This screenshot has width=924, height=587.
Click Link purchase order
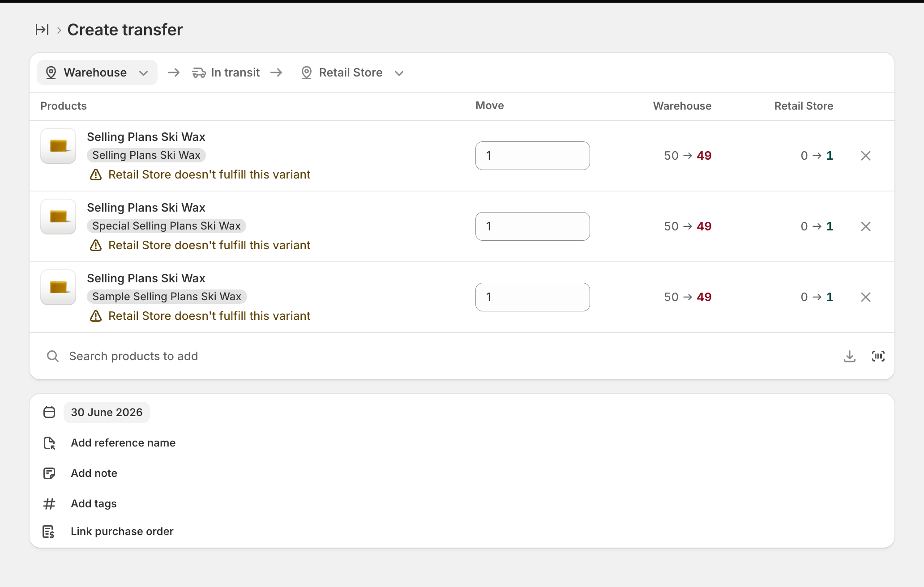(x=122, y=532)
